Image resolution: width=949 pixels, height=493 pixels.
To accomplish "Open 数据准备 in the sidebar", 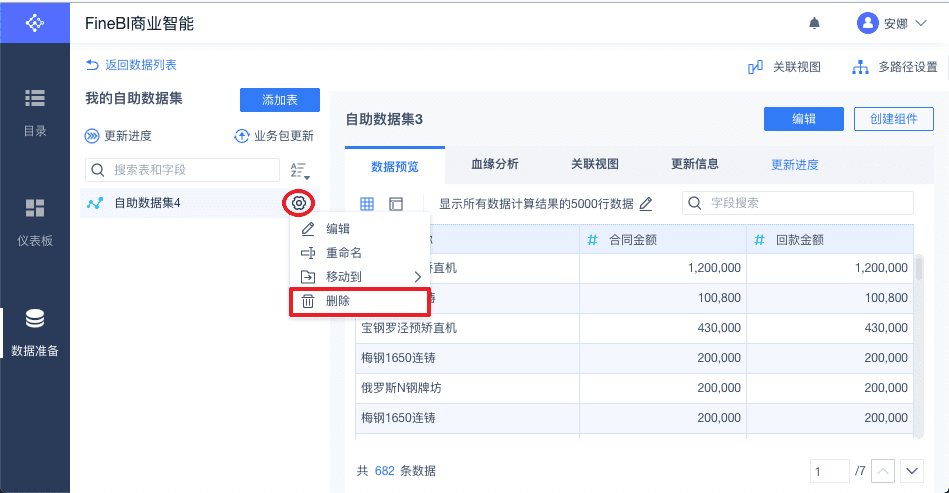I will pos(34,332).
